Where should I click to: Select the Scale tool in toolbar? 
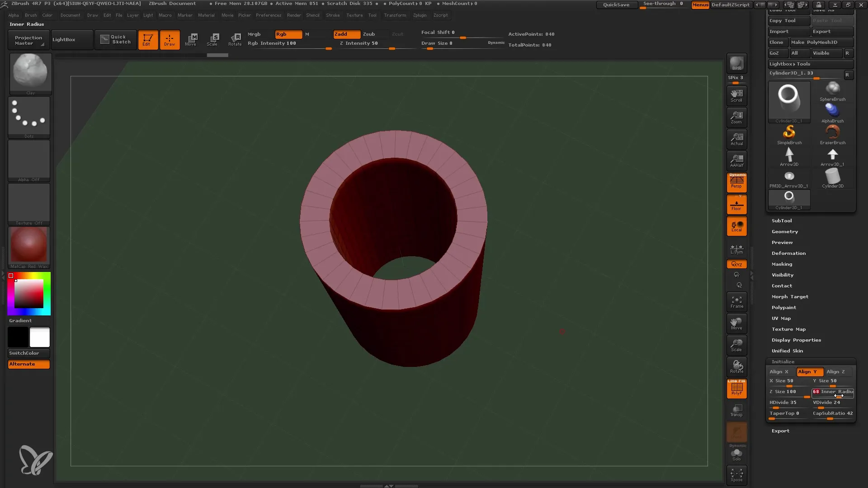[213, 39]
